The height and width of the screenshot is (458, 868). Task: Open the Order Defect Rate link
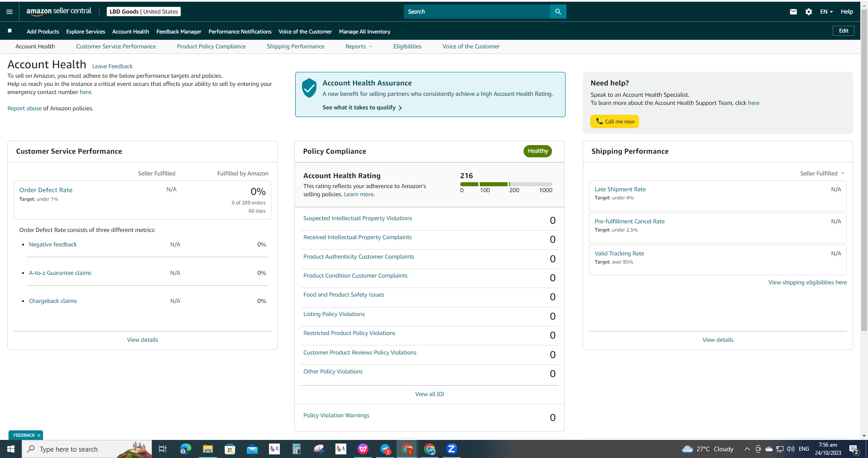coord(46,190)
